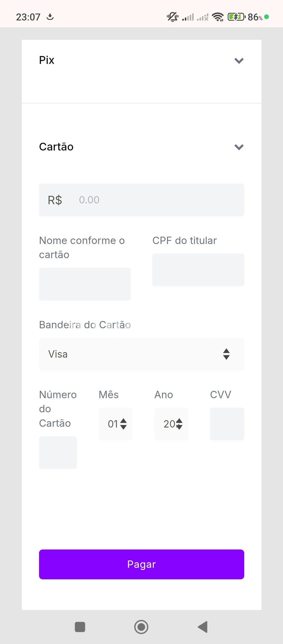This screenshot has height=644, width=283.
Task: Tap the first signal strength icon
Action: [x=188, y=17]
